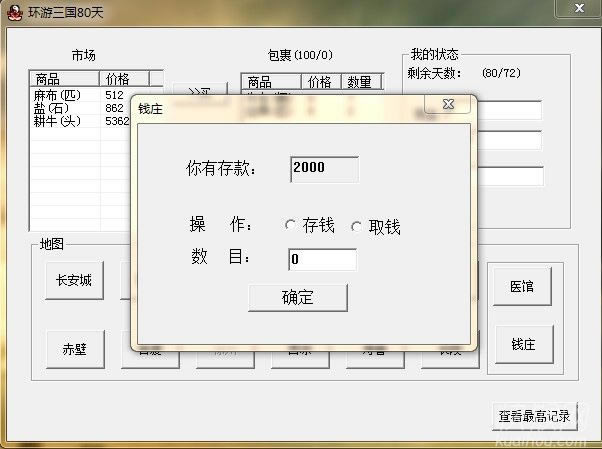Screen dimensions: 602x449
Task: Travel to 长安城 on the map
Action: point(73,282)
